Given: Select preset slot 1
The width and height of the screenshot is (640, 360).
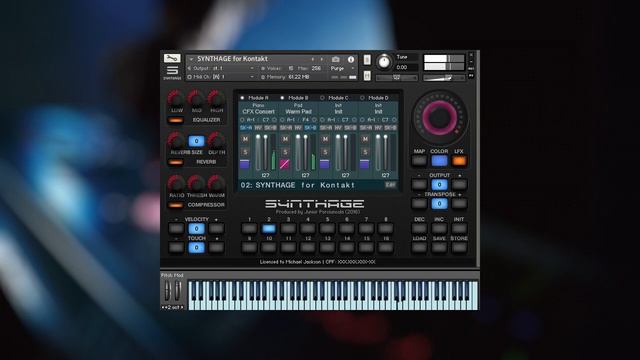Looking at the screenshot, I should 249,228.
